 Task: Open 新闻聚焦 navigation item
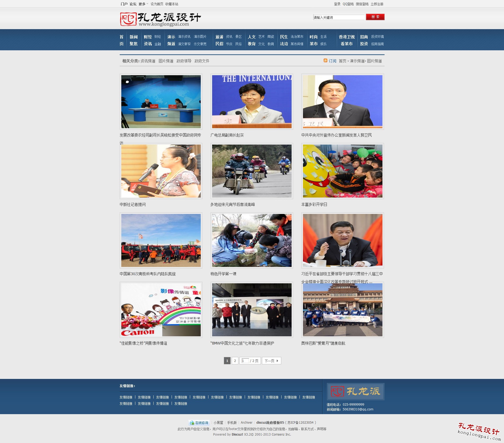[x=133, y=40]
